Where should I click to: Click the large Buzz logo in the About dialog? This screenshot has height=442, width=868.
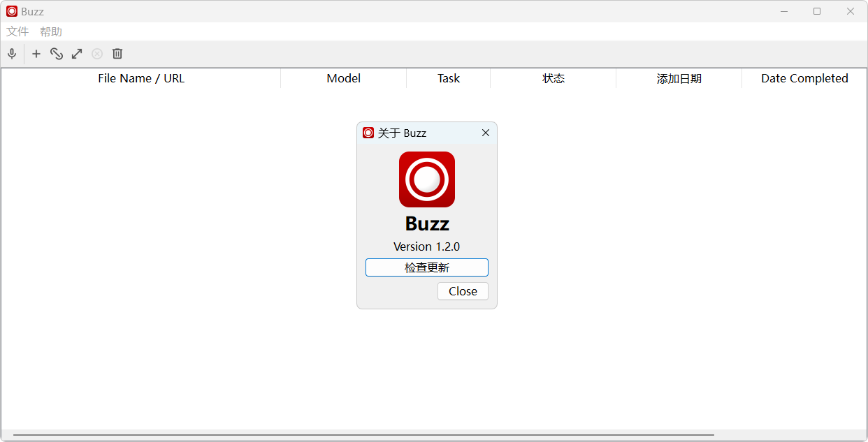(427, 179)
